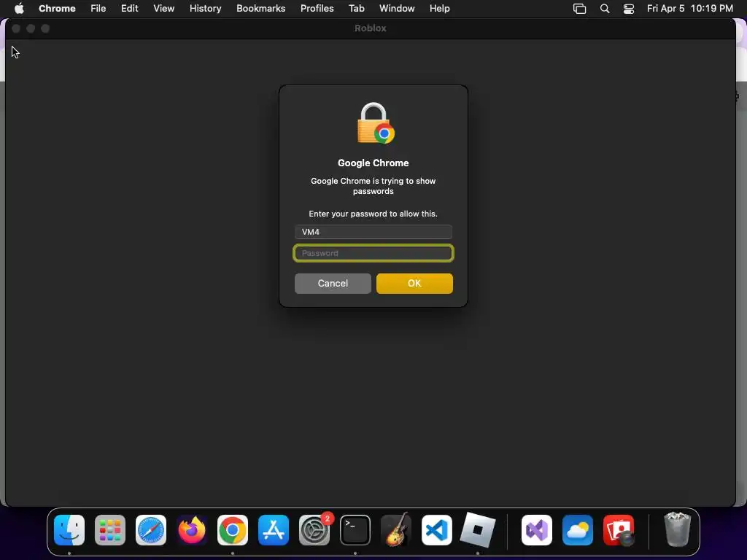Open the Bookmarks menu
This screenshot has width=747, height=560.
(261, 9)
